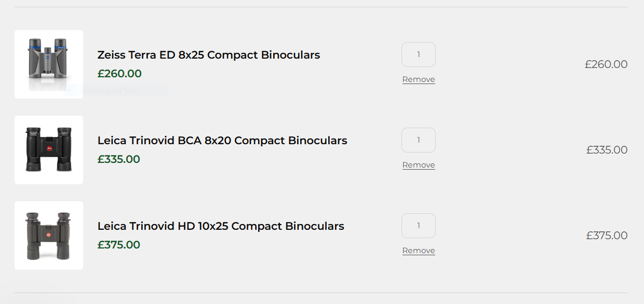644x304 pixels.
Task: Click the Leica Trinovid HD quantity input
Action: pyautogui.click(x=418, y=226)
